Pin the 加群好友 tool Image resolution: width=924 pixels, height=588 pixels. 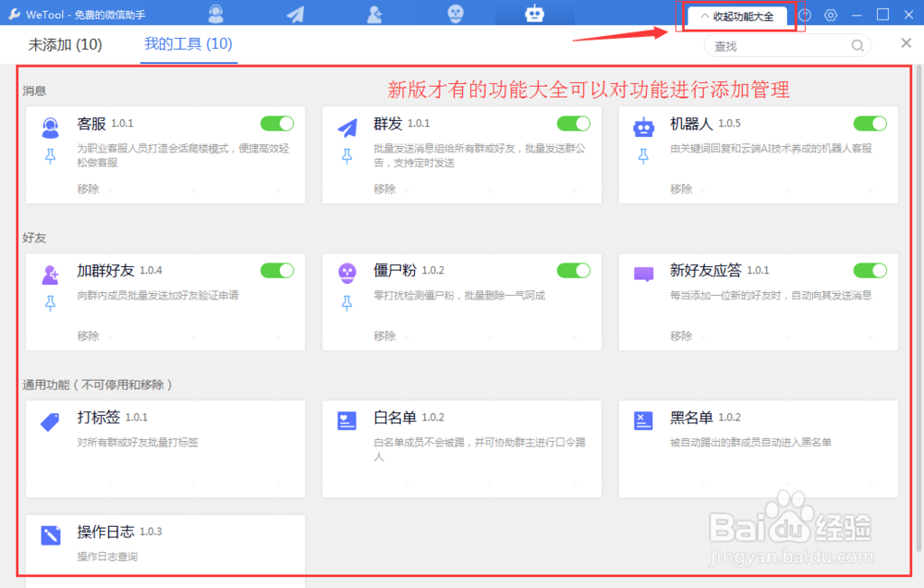pyautogui.click(x=51, y=302)
